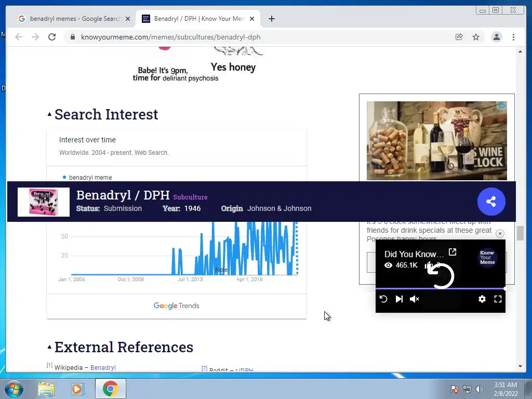Click the round blue share button
Image resolution: width=532 pixels, height=399 pixels.
[491, 202]
